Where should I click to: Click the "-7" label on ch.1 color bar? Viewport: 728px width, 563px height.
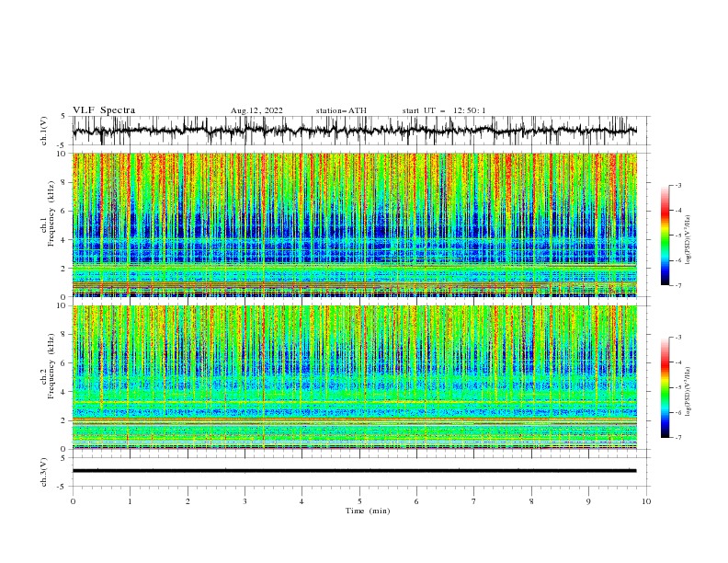click(678, 285)
